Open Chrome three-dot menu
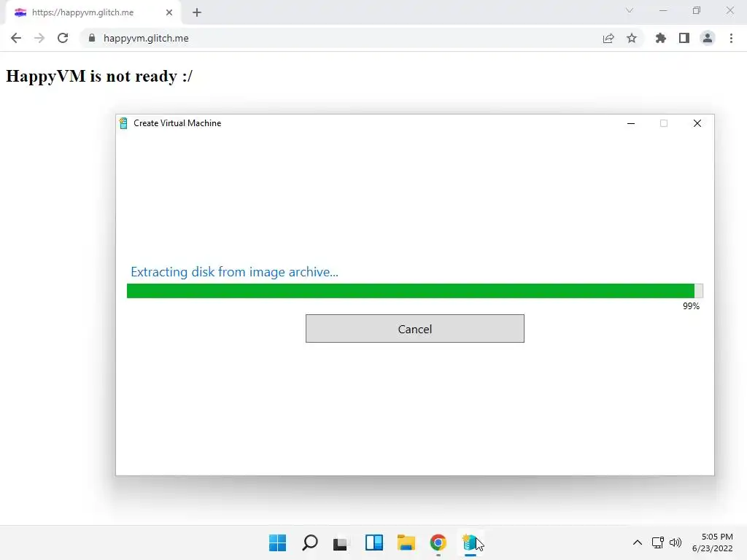The image size is (747, 560). coord(731,38)
